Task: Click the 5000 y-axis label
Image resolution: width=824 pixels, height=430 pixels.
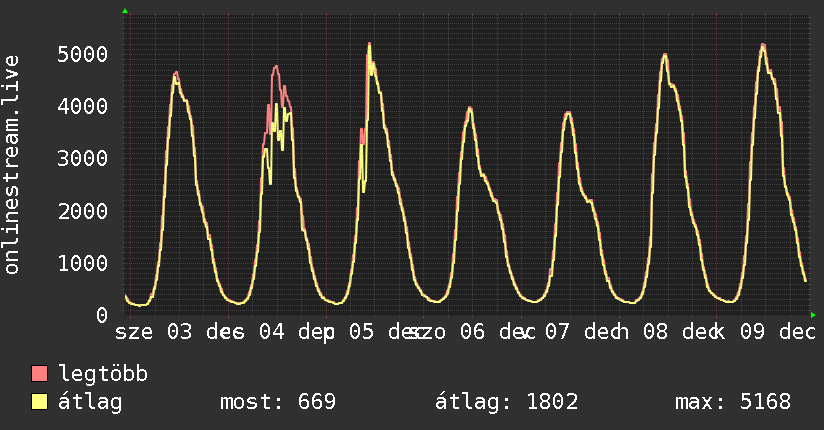Action: pyautogui.click(x=82, y=54)
